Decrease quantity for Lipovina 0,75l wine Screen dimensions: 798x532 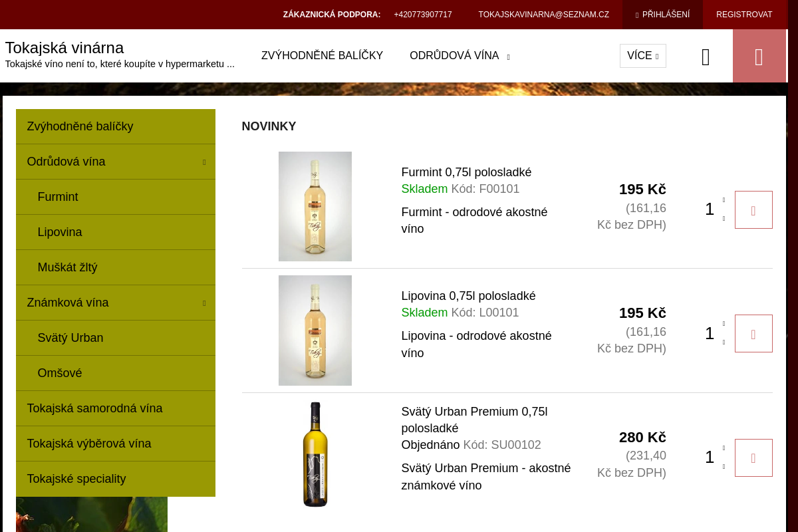pos(724,342)
